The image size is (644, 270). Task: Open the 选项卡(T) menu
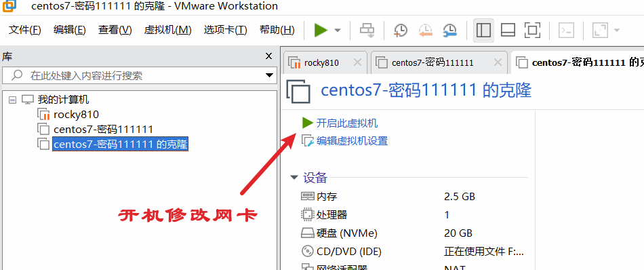pyautogui.click(x=225, y=30)
